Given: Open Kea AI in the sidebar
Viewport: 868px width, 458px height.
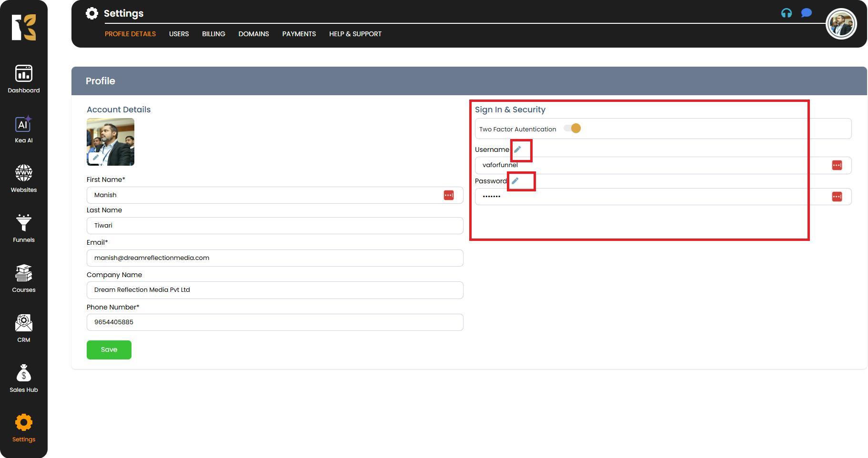Looking at the screenshot, I should (23, 129).
